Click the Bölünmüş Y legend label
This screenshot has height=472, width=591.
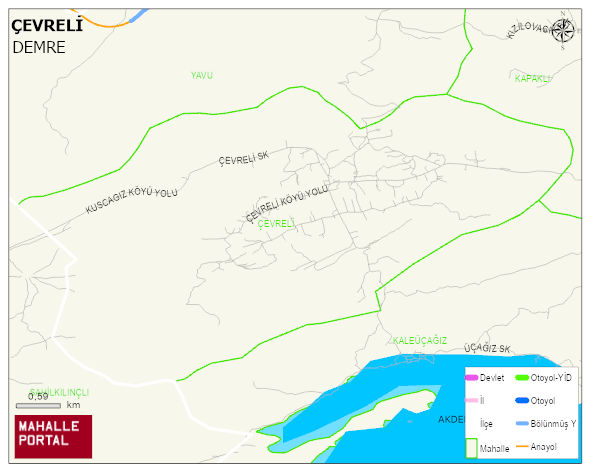[553, 424]
